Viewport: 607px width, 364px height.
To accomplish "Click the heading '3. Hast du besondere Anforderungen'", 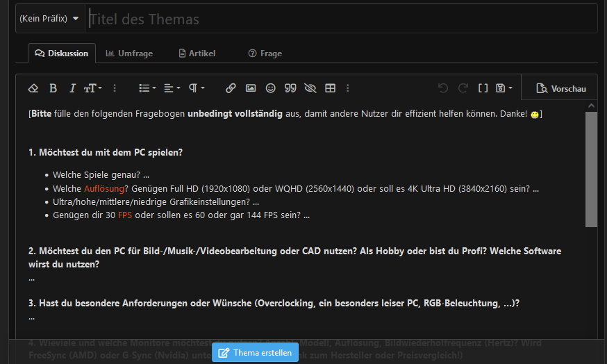I will pyautogui.click(x=274, y=303).
